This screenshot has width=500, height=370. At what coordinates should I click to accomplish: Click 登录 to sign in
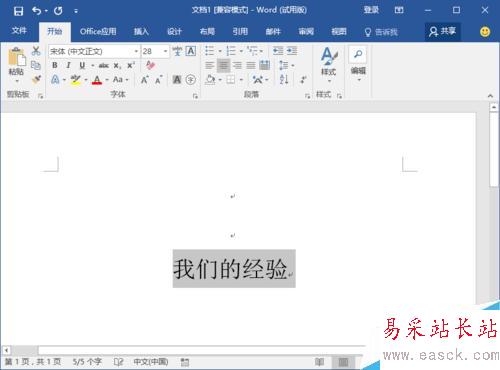(371, 10)
